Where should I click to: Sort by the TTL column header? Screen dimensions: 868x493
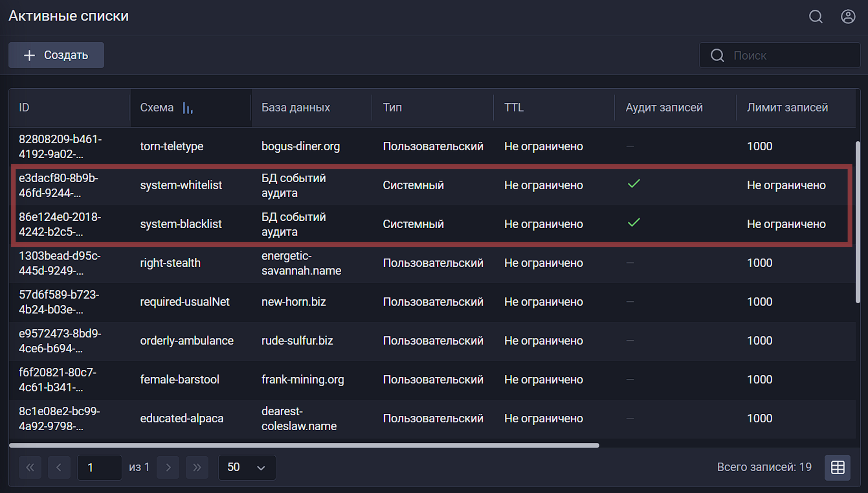click(x=513, y=107)
